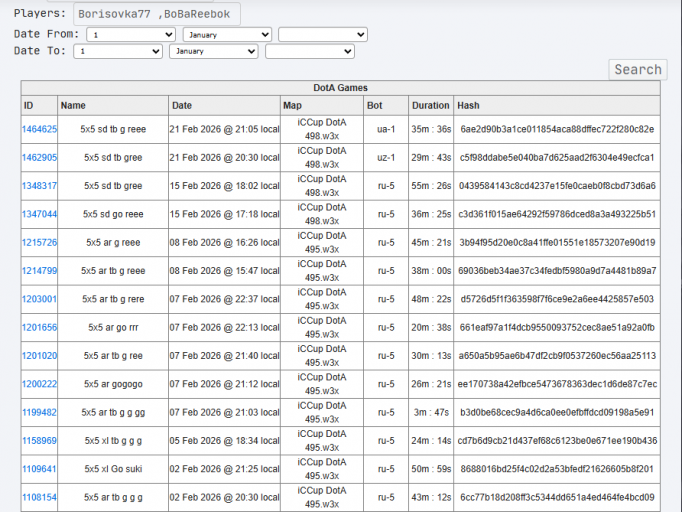Viewport: 682px width, 512px height.
Task: Select hash starting with 3b94f95d20e0
Action: tap(557, 242)
